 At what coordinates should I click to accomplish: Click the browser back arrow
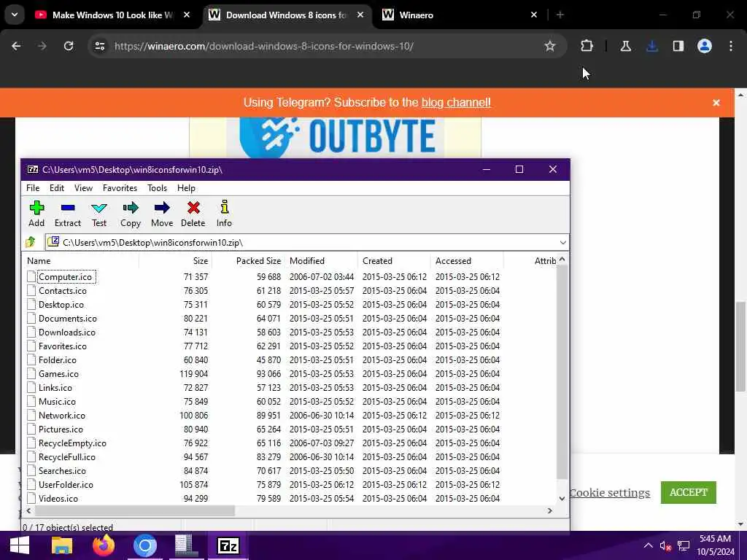point(16,46)
